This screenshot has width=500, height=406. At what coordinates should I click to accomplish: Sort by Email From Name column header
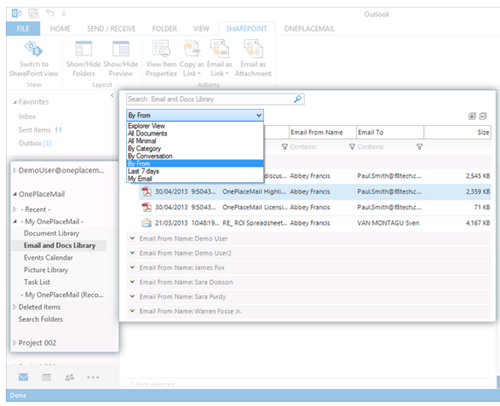coord(323,132)
